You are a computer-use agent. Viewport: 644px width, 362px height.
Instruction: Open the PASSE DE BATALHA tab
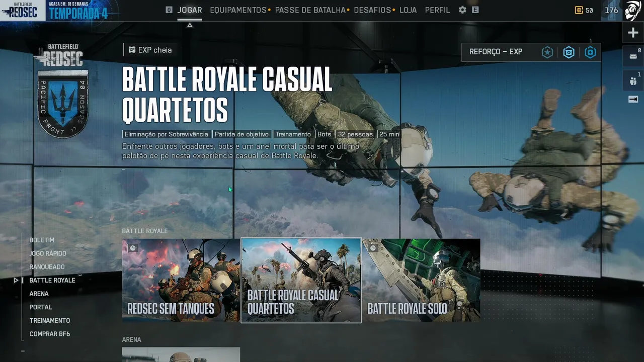[x=310, y=10]
